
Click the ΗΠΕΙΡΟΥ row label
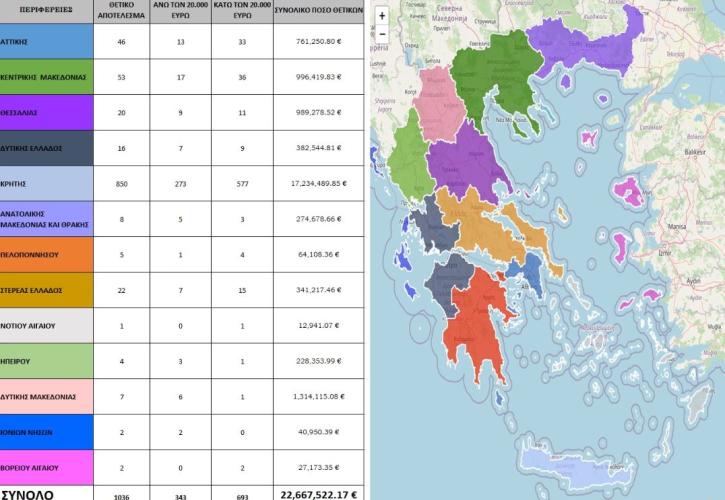click(46, 361)
